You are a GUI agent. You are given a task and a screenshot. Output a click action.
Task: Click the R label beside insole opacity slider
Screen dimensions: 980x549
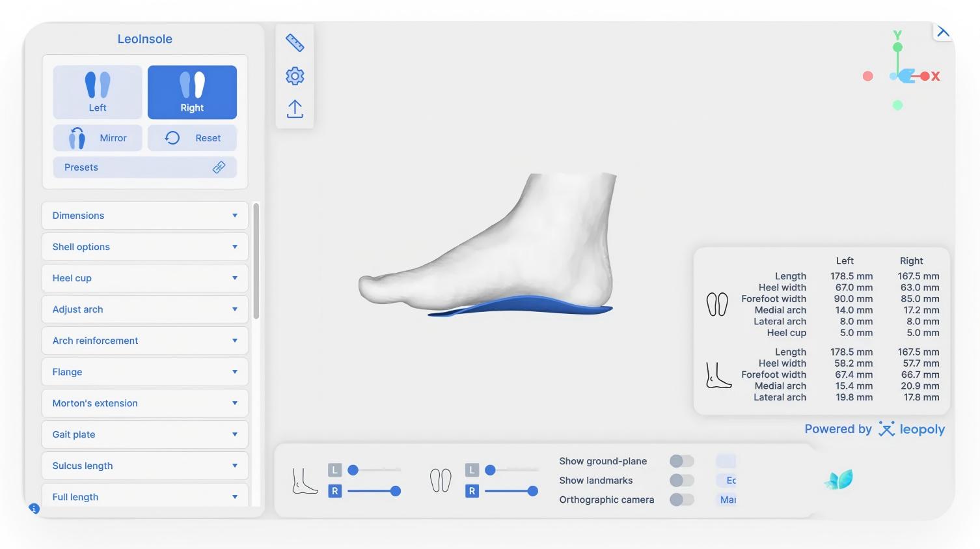tap(472, 491)
